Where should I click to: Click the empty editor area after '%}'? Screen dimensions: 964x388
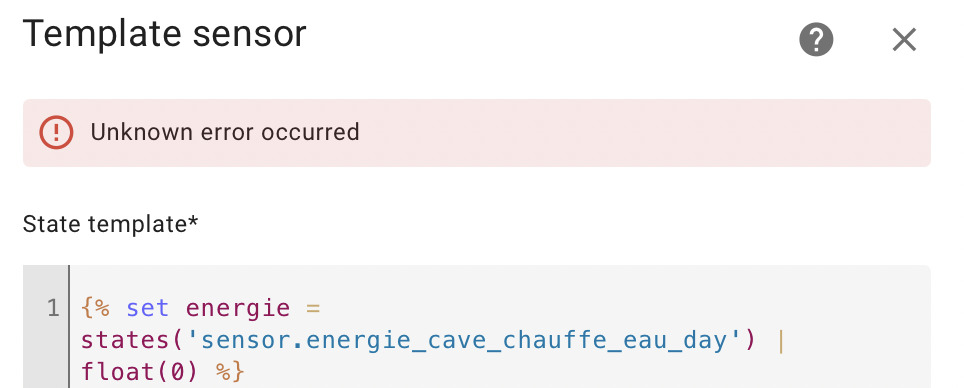584,372
